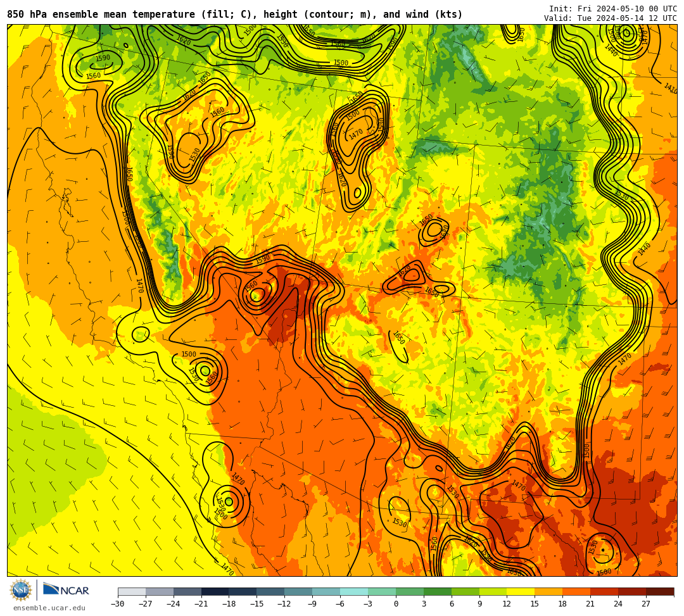Viewport: 684px width, 616px height.
Task: Click the −30 colorbar tick label
Action: (x=118, y=604)
